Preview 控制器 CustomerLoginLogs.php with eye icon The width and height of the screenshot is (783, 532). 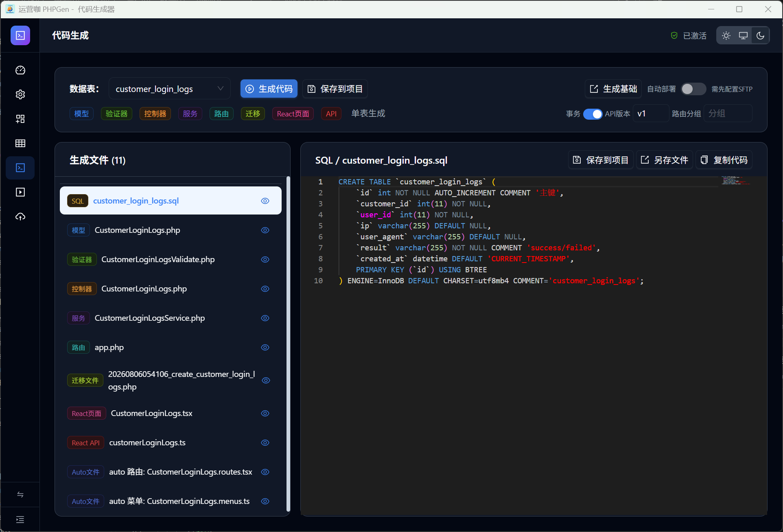(x=265, y=289)
